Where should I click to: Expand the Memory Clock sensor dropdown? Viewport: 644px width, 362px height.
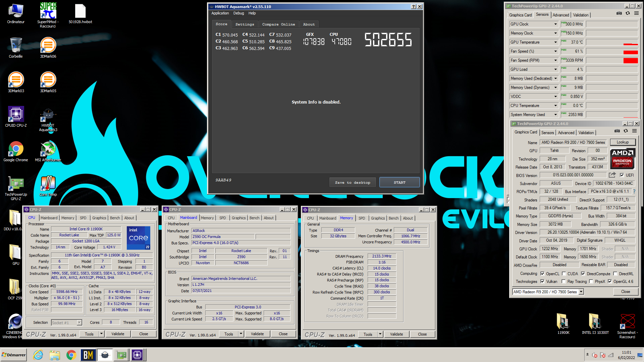(x=555, y=33)
